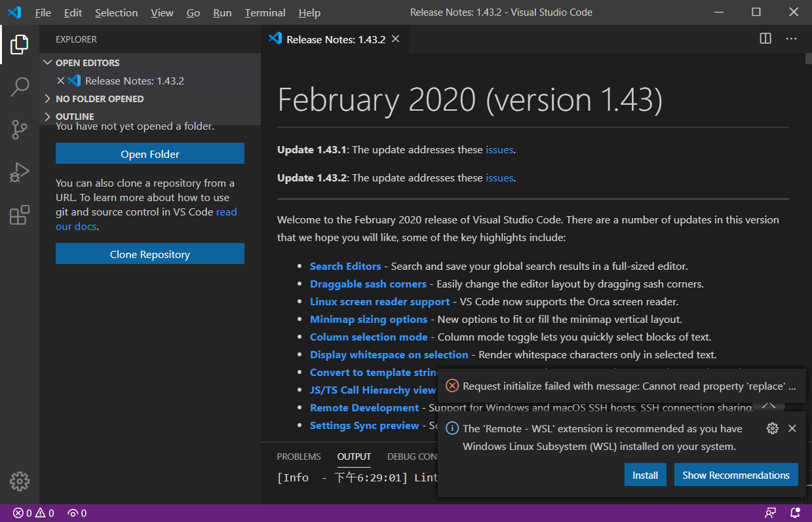Viewport: 812px width, 522px height.
Task: Expand the No Folder Opened section
Action: [x=150, y=99]
